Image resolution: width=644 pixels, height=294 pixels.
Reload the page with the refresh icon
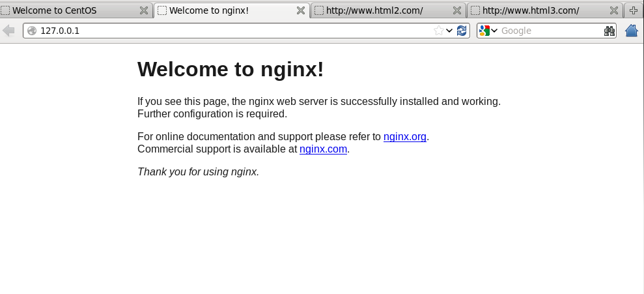(462, 31)
